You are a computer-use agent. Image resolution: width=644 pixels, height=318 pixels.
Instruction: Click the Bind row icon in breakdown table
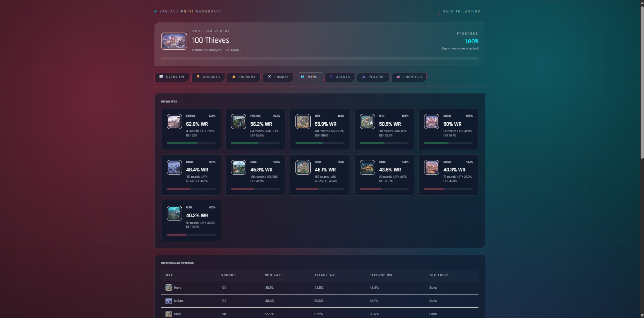169,314
